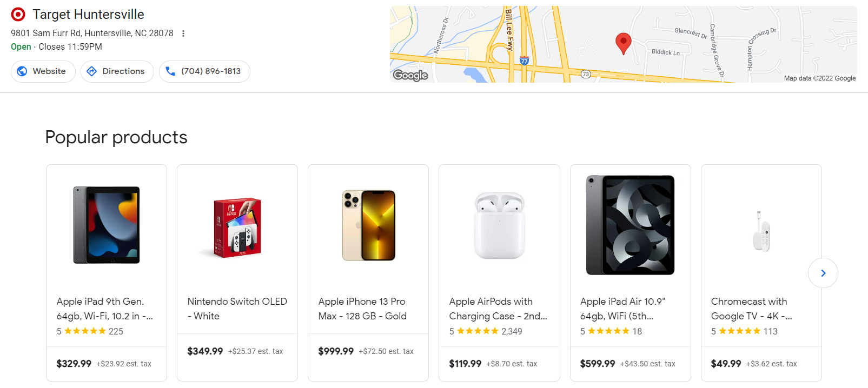Click the Chromecast with Google TV image
868x388 pixels.
[x=761, y=231]
